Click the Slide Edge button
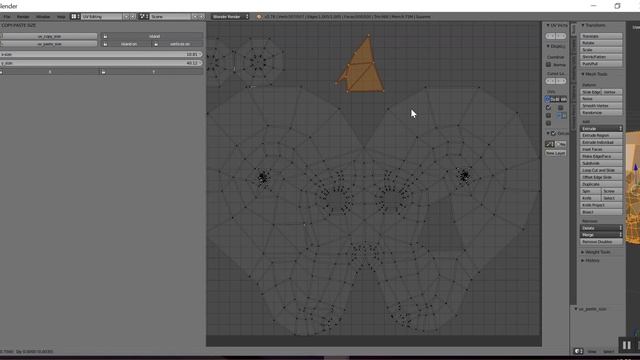640x360 pixels. (x=591, y=92)
